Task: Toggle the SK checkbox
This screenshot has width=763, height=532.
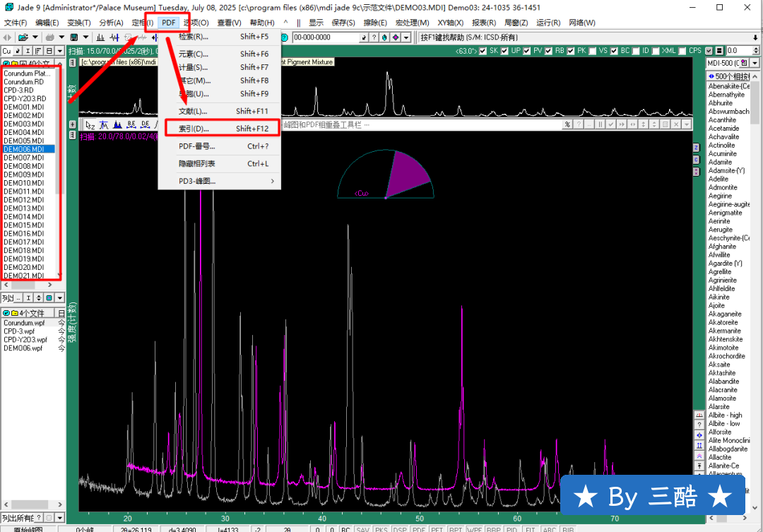Action: coord(483,51)
